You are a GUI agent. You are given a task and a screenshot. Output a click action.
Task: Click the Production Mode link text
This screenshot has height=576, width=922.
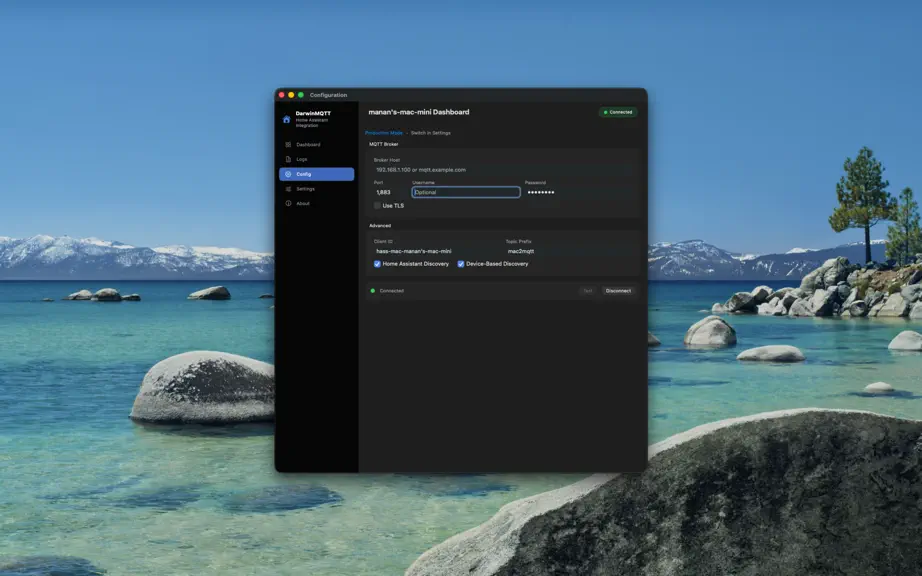pyautogui.click(x=384, y=133)
